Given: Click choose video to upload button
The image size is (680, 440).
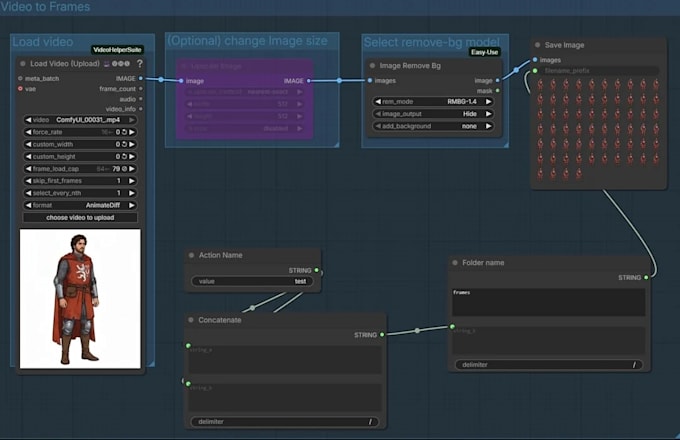Looking at the screenshot, I should 80,218.
